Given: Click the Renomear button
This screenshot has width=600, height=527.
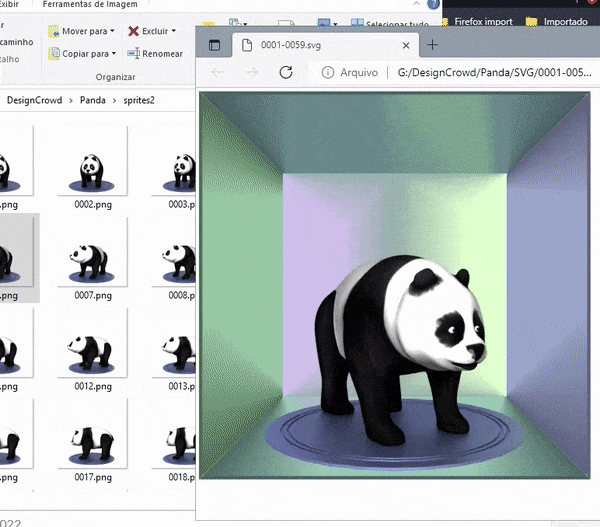Looking at the screenshot, I should [x=155, y=53].
